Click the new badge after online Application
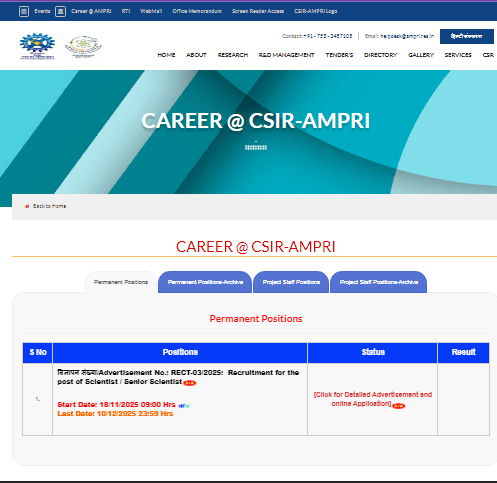The image size is (497, 483). click(398, 406)
